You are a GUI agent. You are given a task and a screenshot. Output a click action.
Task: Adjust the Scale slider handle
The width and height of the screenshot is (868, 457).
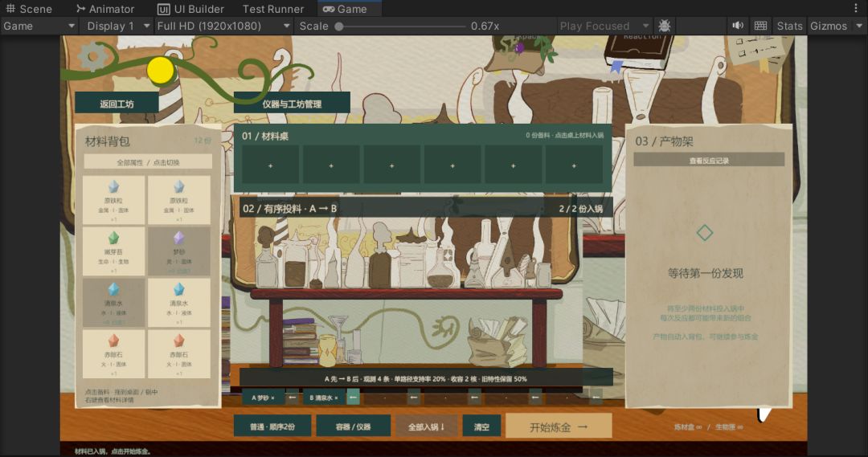pos(339,26)
